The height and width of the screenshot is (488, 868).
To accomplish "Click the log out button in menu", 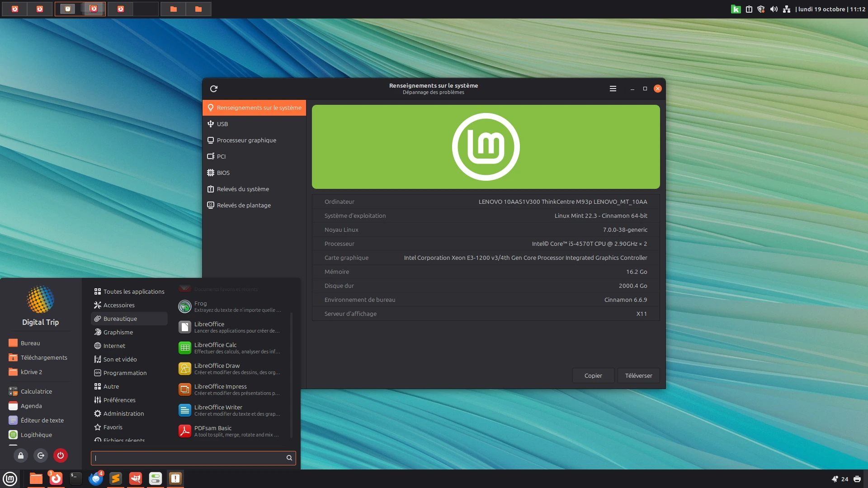I will pos(41,455).
